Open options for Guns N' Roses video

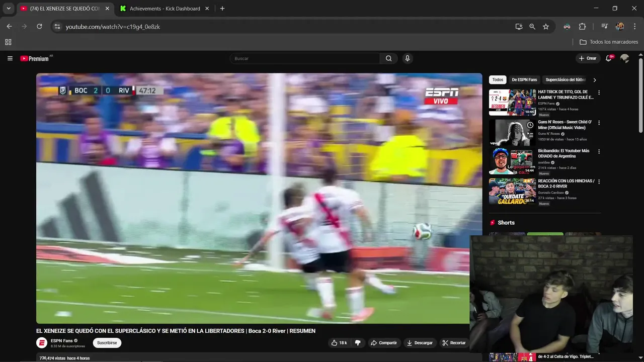pos(599,122)
